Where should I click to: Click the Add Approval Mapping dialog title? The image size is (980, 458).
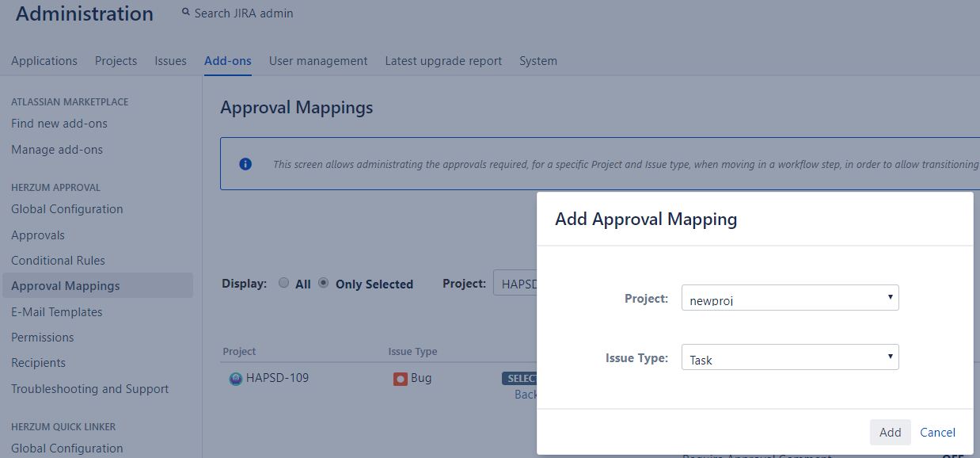[x=646, y=219]
